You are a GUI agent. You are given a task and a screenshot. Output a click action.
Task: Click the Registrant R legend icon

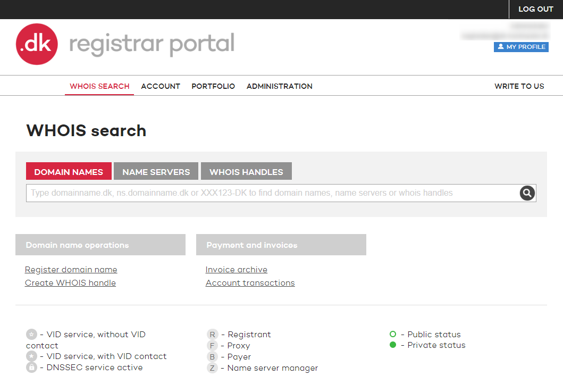212,335
